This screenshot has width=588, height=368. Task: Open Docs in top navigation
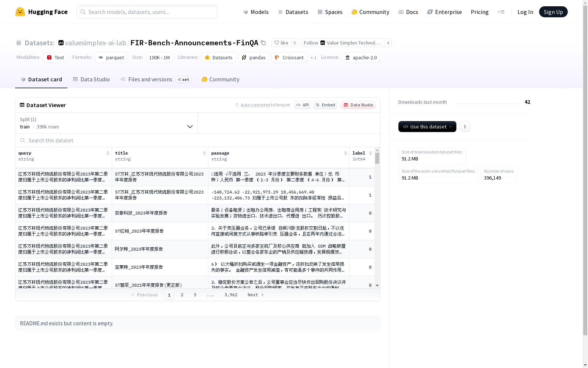point(408,12)
